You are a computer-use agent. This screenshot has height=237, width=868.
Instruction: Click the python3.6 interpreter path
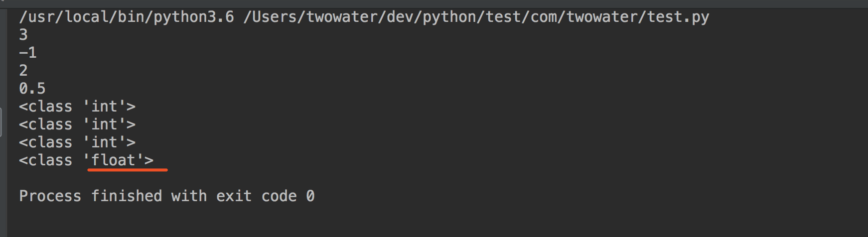(x=126, y=17)
